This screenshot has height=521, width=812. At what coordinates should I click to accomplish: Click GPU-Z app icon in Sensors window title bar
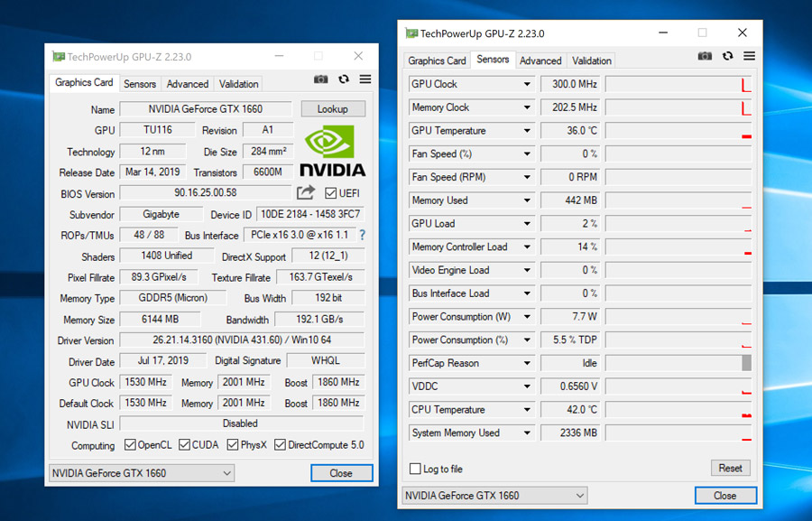click(x=411, y=33)
